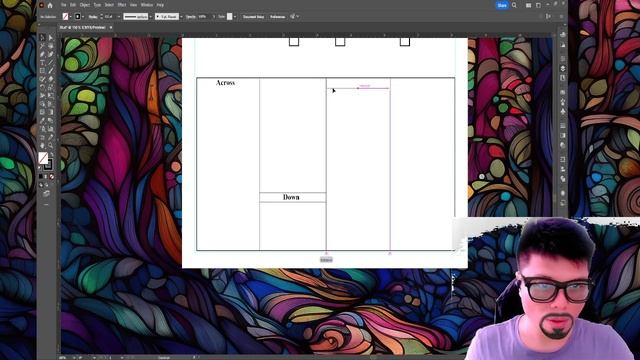Open the Effect menu
This screenshot has width=640, height=360.
tap(122, 5)
